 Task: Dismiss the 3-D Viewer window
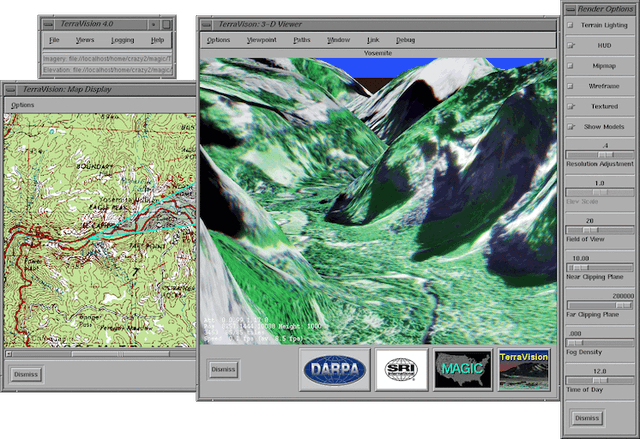(223, 369)
